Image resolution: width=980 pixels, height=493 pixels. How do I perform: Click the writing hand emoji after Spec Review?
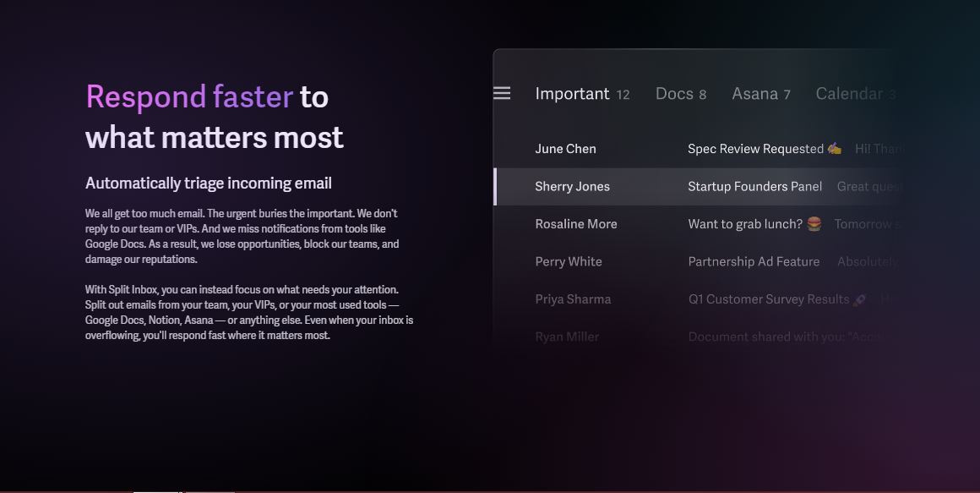coord(835,149)
